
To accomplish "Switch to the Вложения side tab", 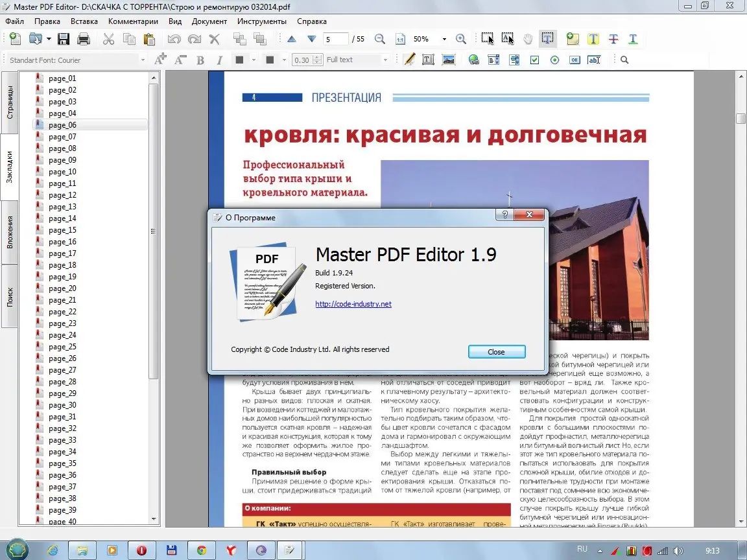I will (x=10, y=232).
